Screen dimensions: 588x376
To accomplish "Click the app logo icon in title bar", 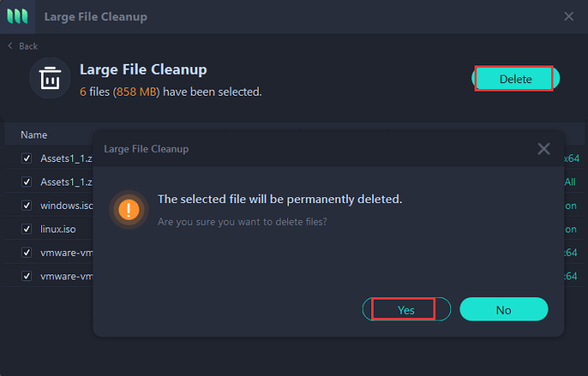I will (18, 16).
